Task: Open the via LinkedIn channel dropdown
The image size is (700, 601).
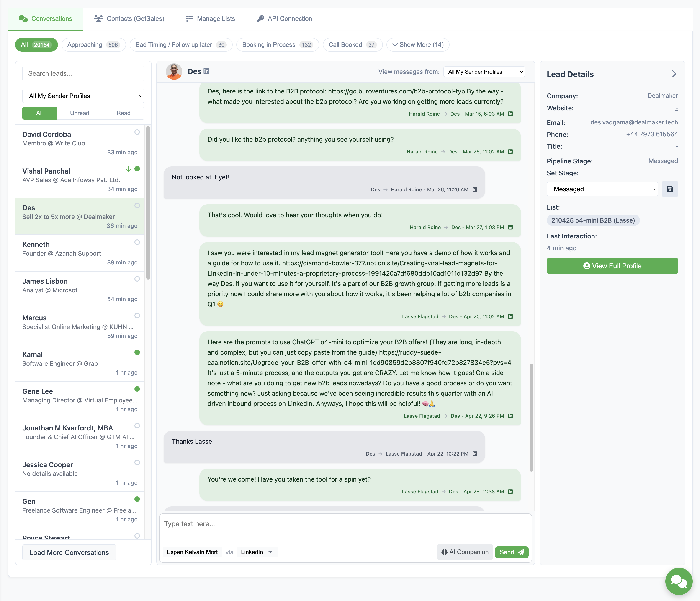Action: [x=257, y=552]
